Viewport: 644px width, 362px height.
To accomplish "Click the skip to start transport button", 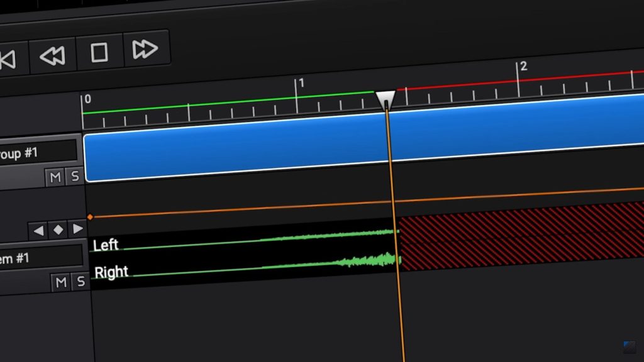I will (9, 58).
